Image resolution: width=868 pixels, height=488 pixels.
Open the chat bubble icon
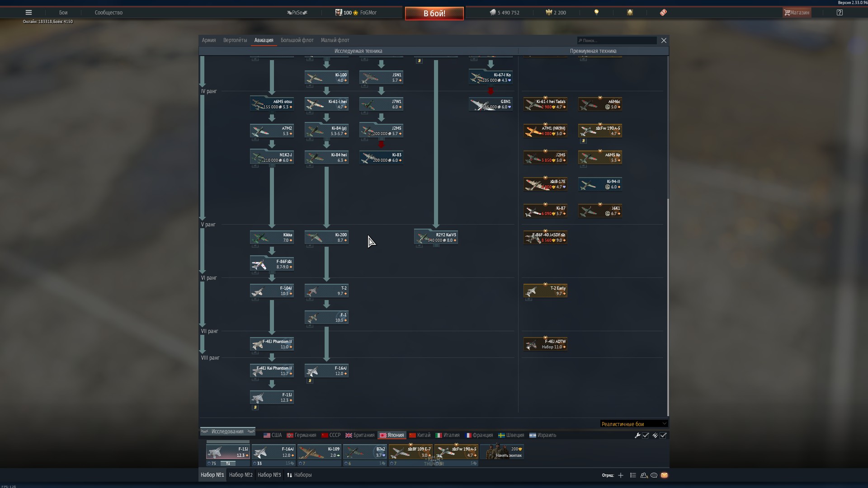(x=654, y=475)
